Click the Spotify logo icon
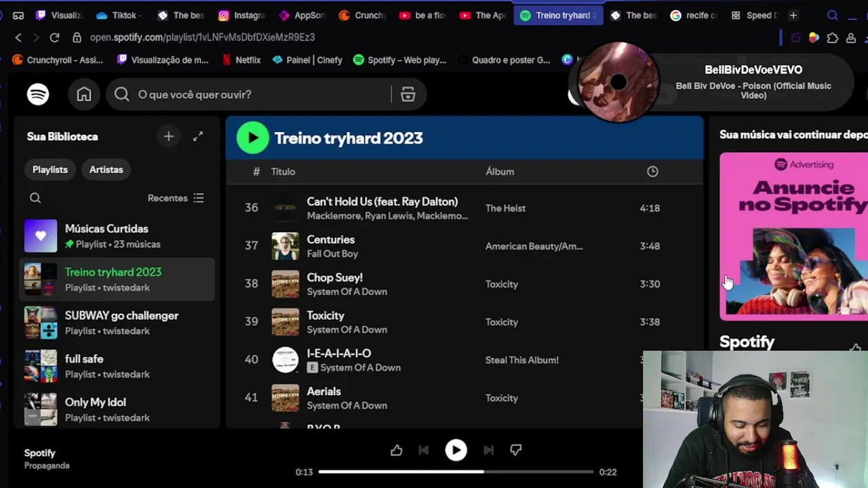 coord(38,94)
